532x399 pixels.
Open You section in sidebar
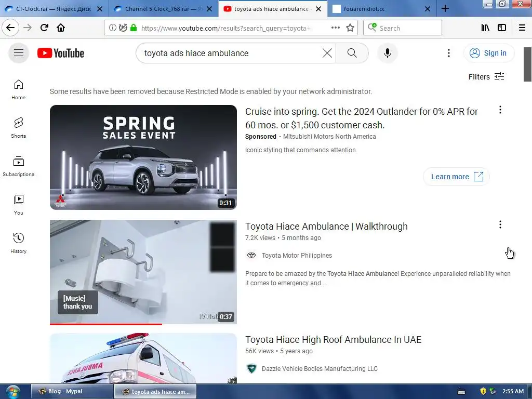pyautogui.click(x=18, y=205)
